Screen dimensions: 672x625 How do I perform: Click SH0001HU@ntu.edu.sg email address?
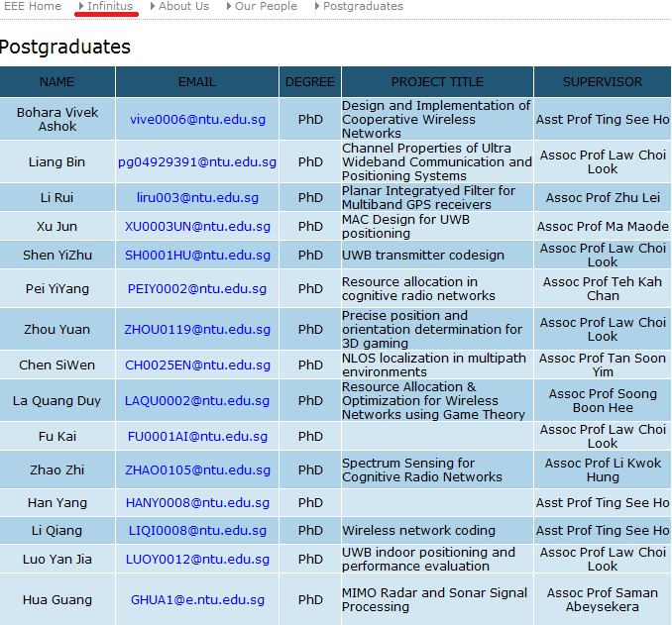click(x=197, y=256)
